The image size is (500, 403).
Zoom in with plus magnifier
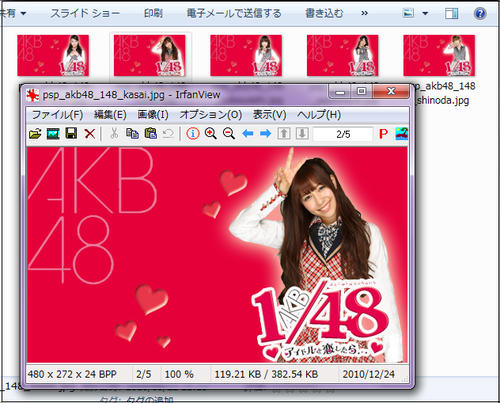(x=211, y=134)
